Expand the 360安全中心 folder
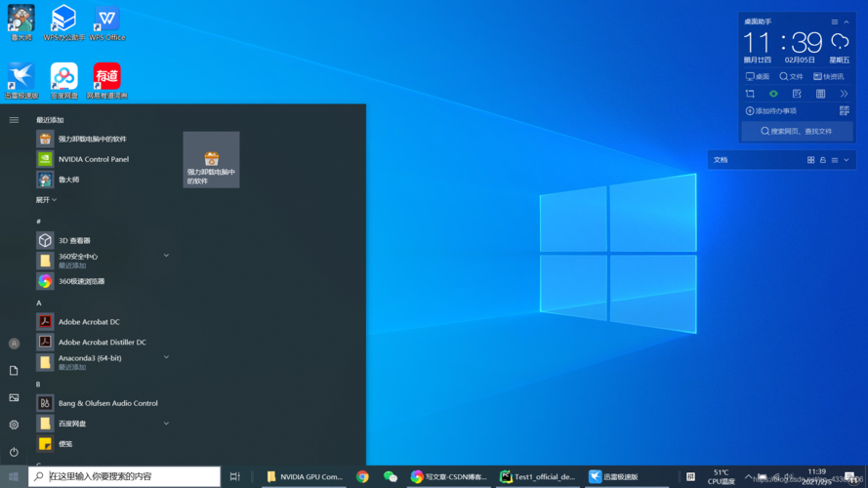Image resolution: width=868 pixels, height=488 pixels. pos(166,256)
